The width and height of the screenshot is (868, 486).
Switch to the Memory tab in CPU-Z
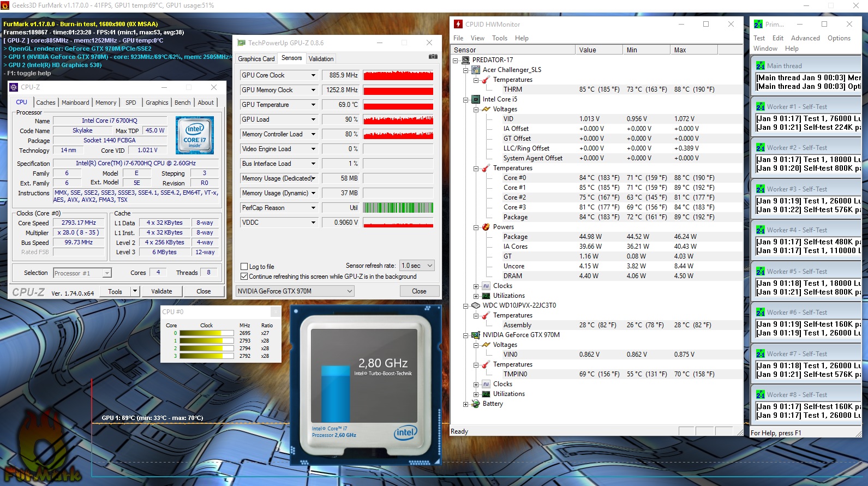[x=106, y=103]
